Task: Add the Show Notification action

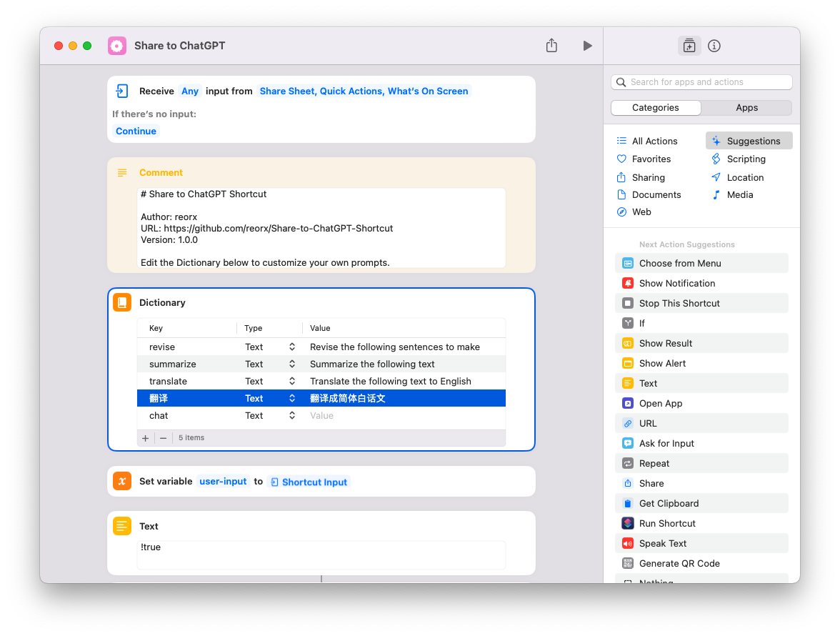Action: pyautogui.click(x=701, y=284)
